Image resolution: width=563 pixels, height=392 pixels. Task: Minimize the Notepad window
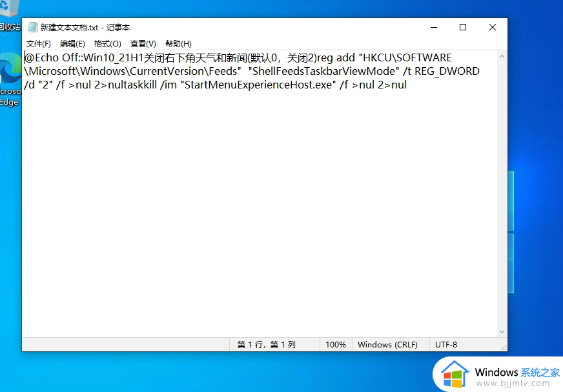coord(434,27)
